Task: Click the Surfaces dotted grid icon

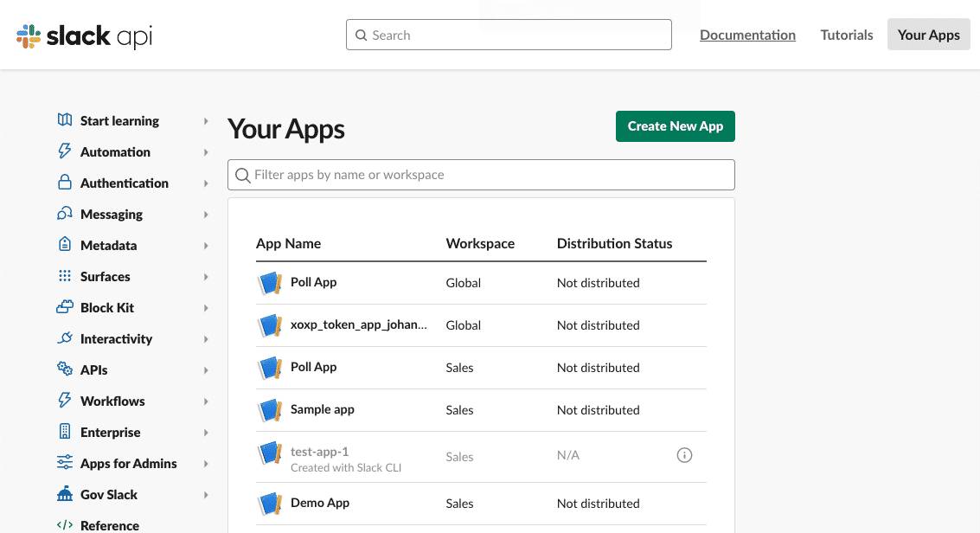Action: pyautogui.click(x=64, y=275)
